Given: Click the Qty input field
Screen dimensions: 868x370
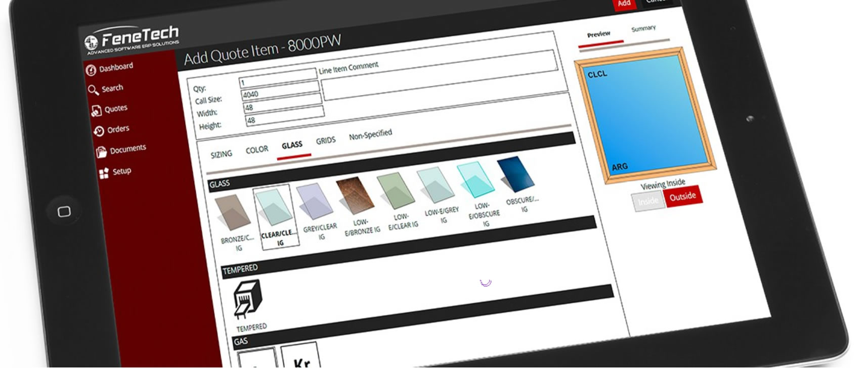Looking at the screenshot, I should [x=278, y=79].
